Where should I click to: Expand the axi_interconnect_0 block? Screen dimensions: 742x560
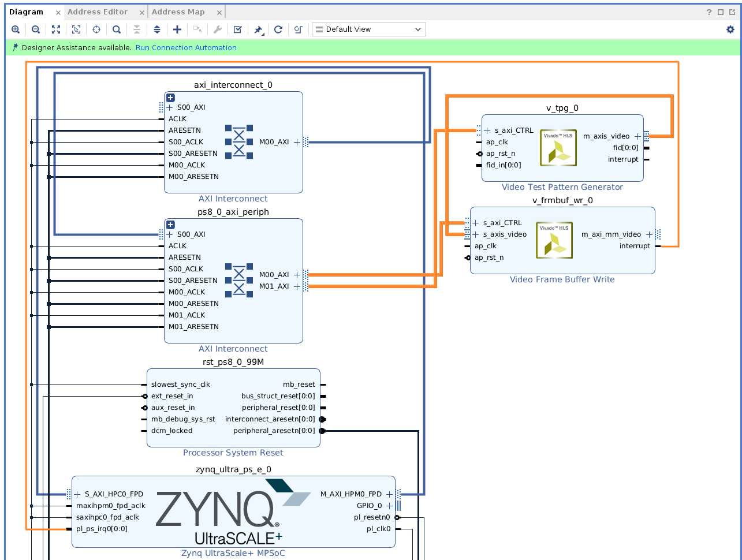170,98
